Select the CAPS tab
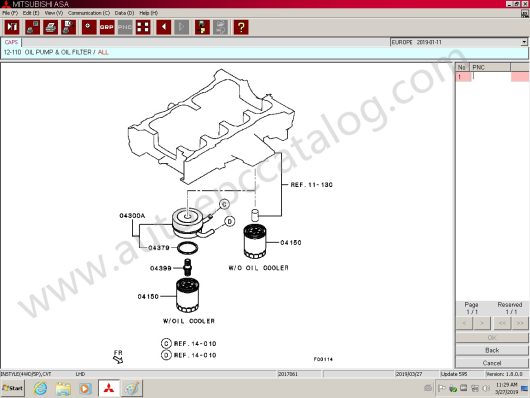 click(x=11, y=42)
